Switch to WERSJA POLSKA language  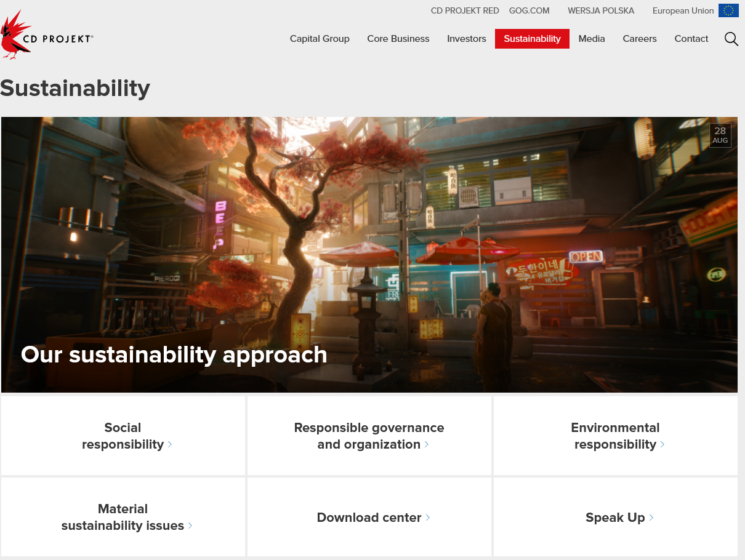coord(601,10)
